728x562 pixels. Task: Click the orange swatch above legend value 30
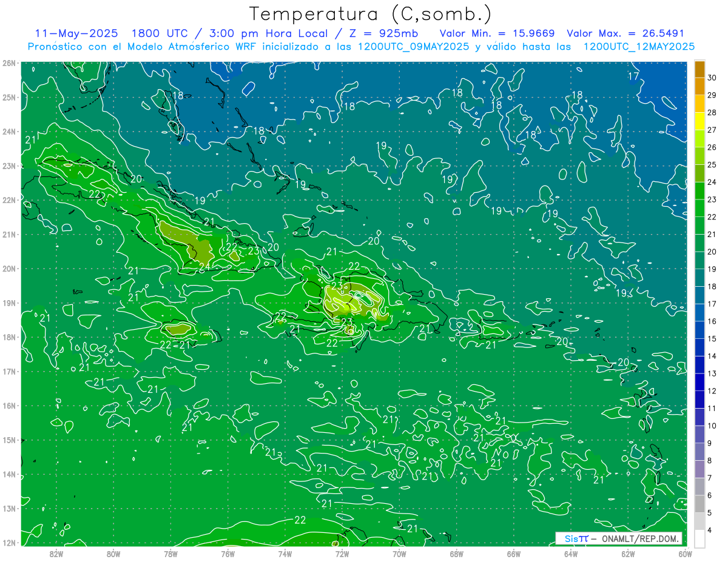point(699,69)
